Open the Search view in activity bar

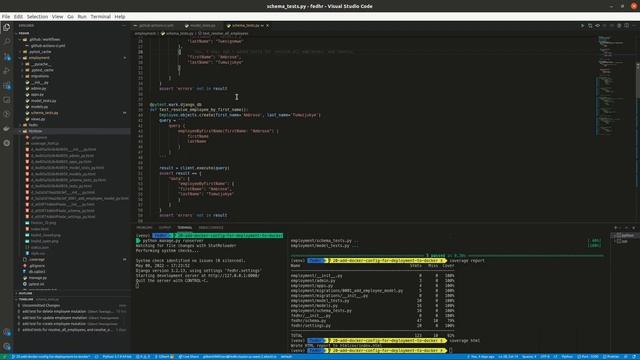click(7, 42)
